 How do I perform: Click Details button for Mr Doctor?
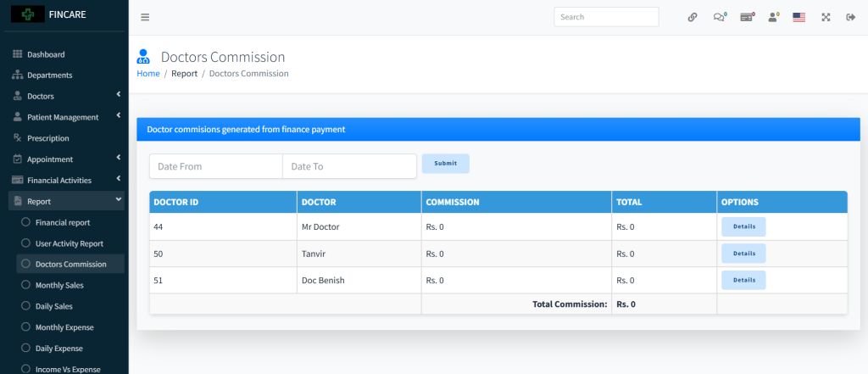pyautogui.click(x=743, y=226)
